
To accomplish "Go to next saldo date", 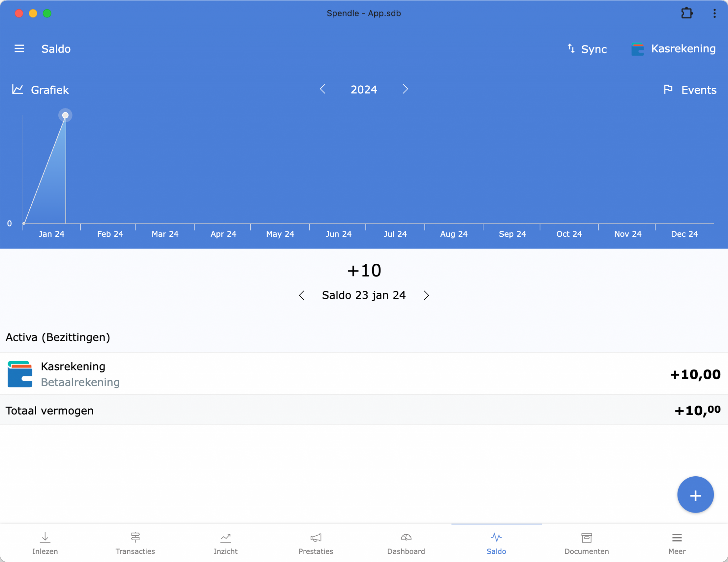I will (x=426, y=295).
